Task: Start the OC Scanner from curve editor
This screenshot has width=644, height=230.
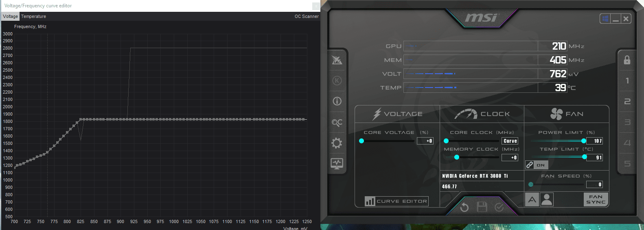Action: [x=307, y=16]
